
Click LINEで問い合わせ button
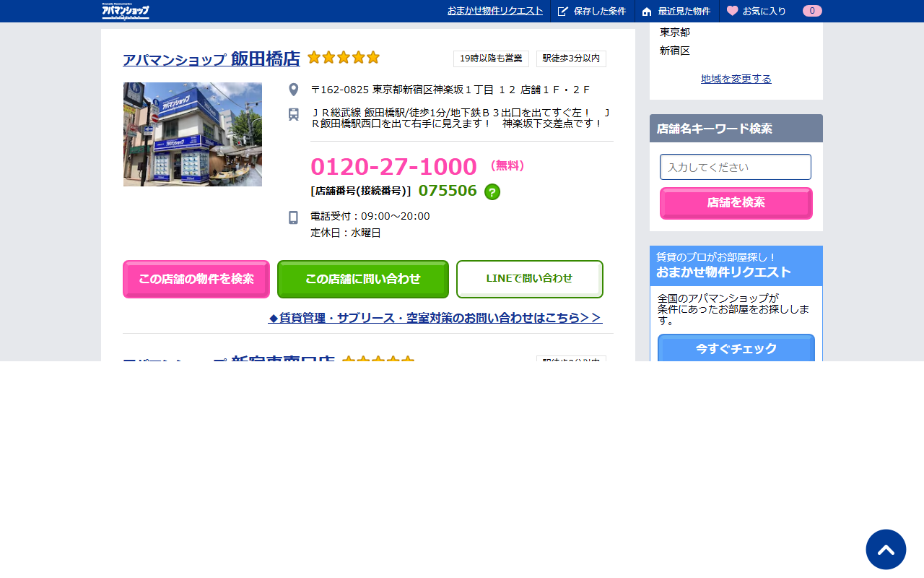[530, 279]
